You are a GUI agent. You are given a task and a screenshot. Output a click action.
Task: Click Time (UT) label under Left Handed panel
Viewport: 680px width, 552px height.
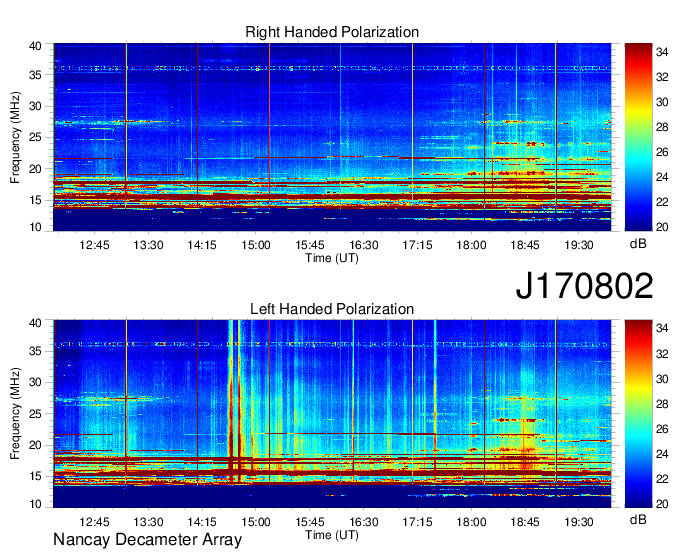[x=332, y=535]
